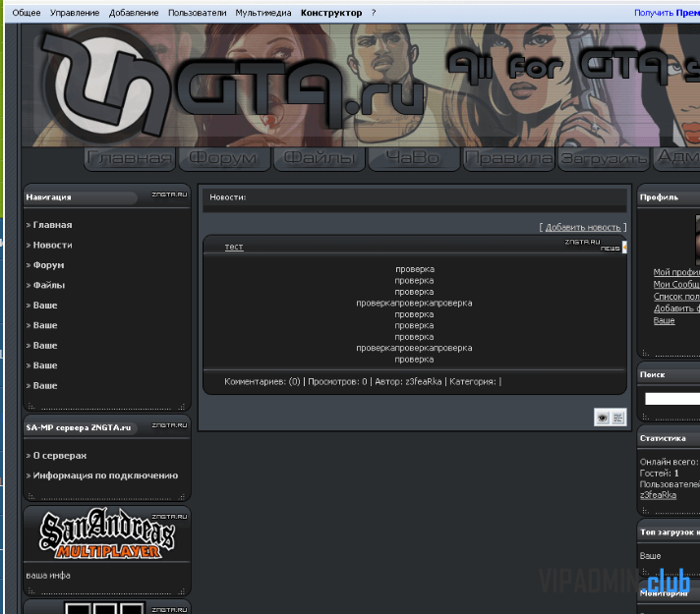The width and height of the screenshot is (700, 614).
Task: Click the Просмотров: 0 text
Action: [x=337, y=381]
